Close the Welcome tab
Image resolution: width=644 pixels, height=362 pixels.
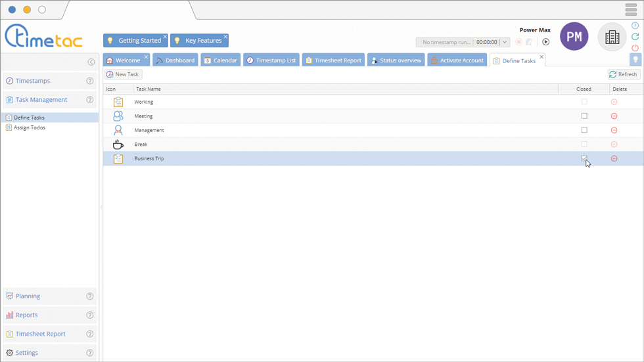[x=146, y=57]
